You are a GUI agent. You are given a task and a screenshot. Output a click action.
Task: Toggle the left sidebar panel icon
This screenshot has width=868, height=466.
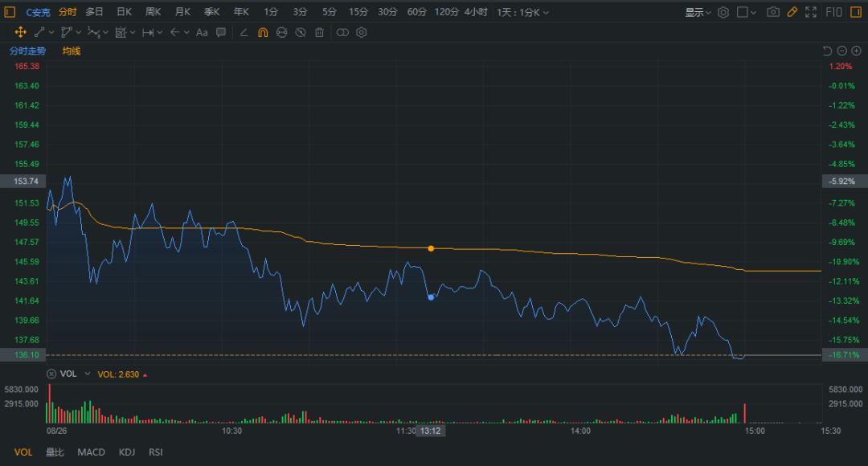[10, 12]
